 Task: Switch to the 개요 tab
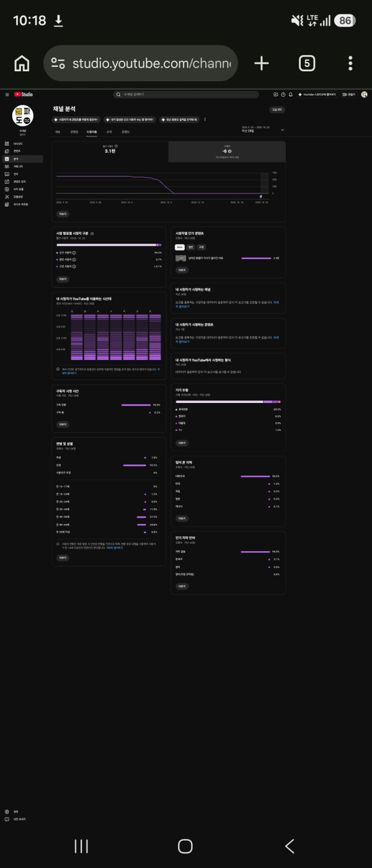(58, 132)
